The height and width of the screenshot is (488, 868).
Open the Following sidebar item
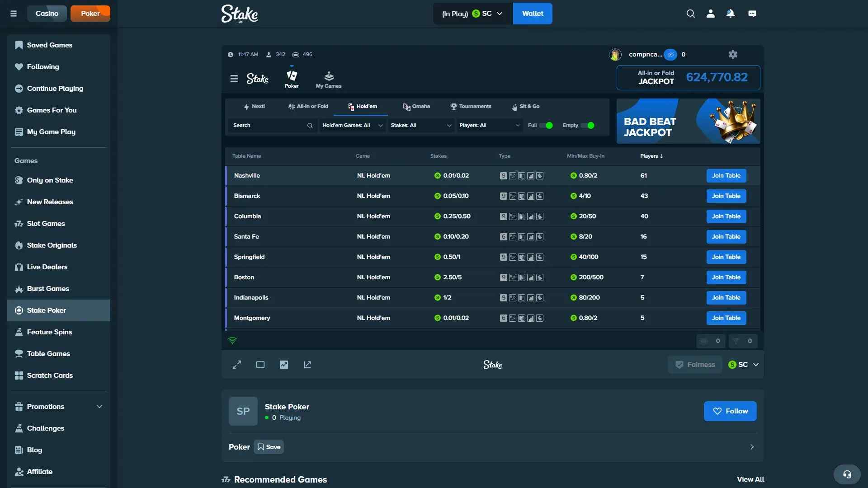pyautogui.click(x=59, y=67)
